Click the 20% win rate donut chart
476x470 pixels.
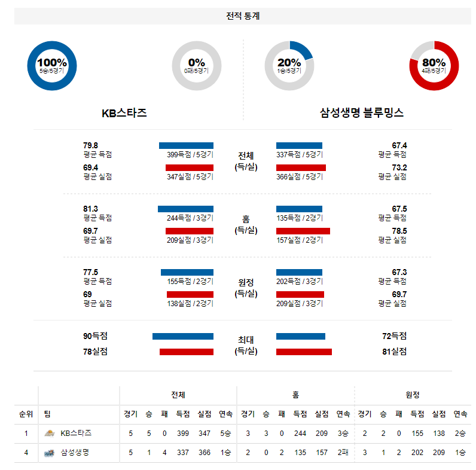point(289,66)
